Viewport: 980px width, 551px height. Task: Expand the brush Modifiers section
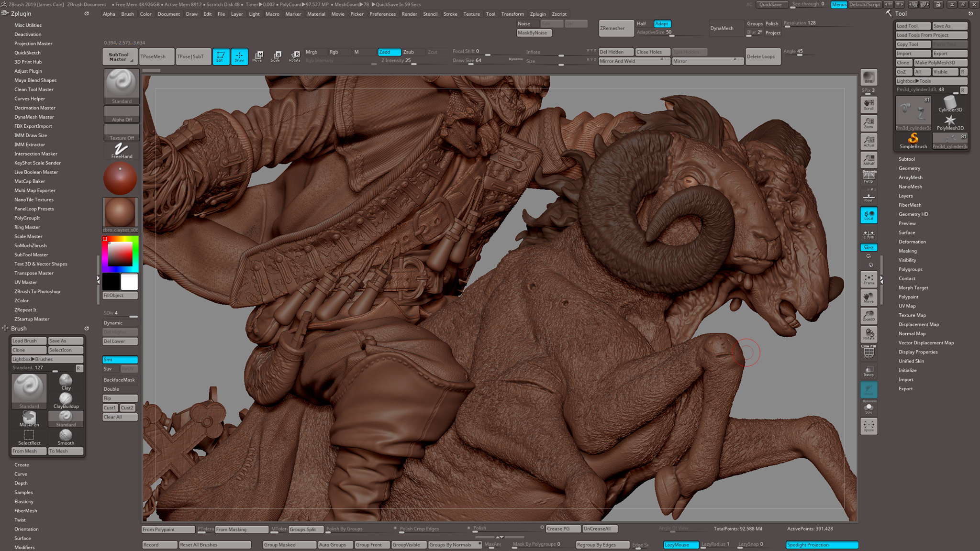[x=24, y=547]
